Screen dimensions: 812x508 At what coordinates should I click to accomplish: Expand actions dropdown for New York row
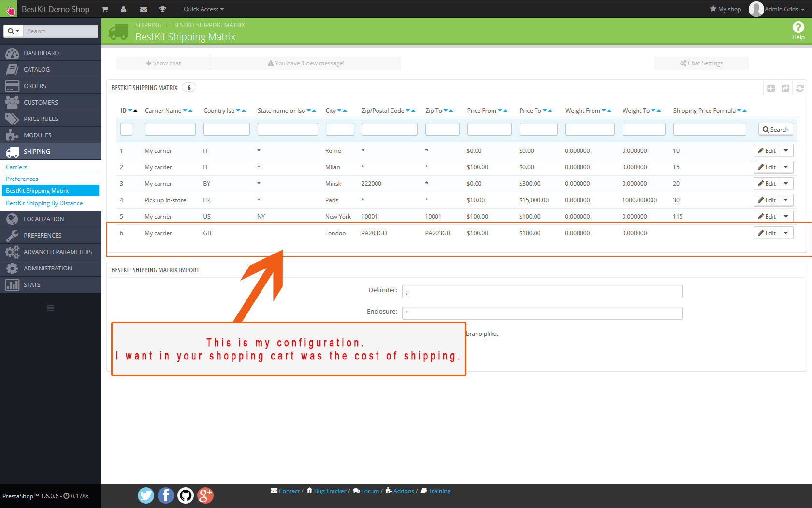[x=786, y=217]
